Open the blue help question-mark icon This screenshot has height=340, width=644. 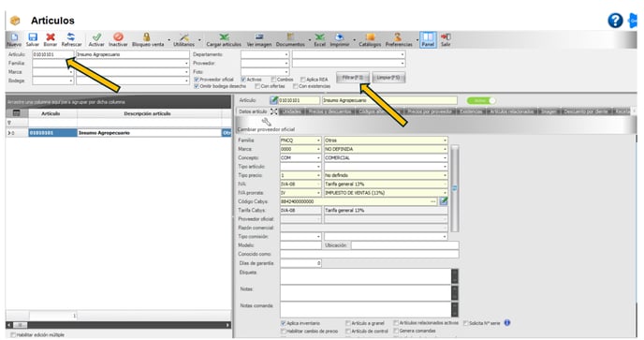[x=615, y=21]
